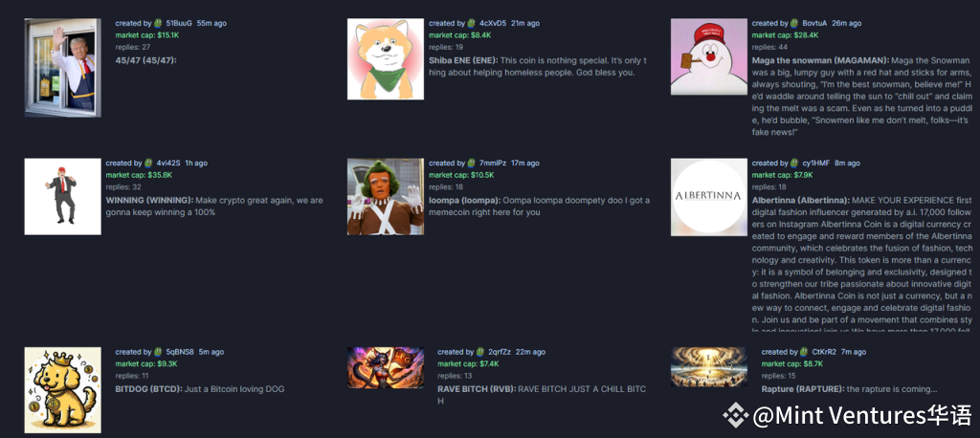Open the 45/47 coin thumbnail image
Screen dimensions: 980x438
coord(62,67)
